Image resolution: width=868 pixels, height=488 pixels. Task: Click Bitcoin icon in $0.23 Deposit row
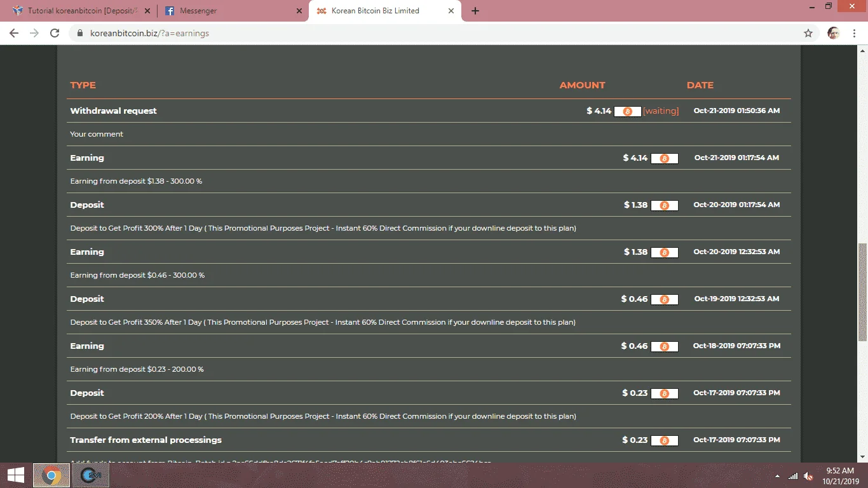[665, 393]
